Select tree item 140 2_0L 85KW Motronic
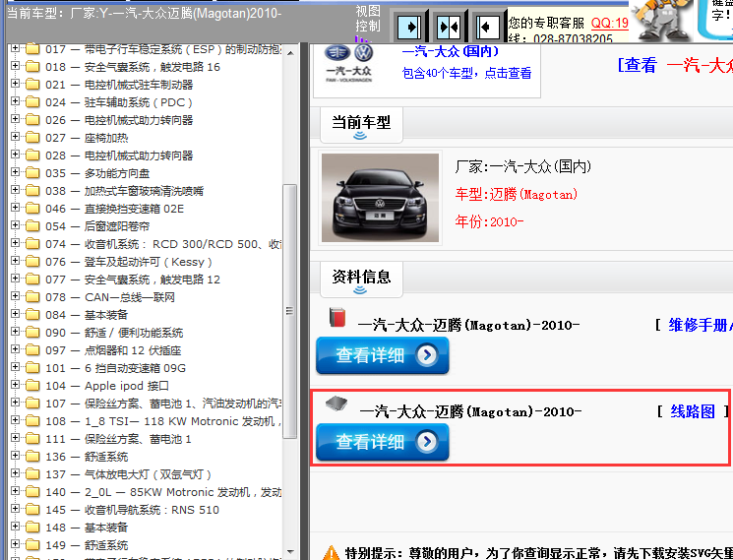Image resolution: width=733 pixels, height=560 pixels. pyautogui.click(x=163, y=492)
